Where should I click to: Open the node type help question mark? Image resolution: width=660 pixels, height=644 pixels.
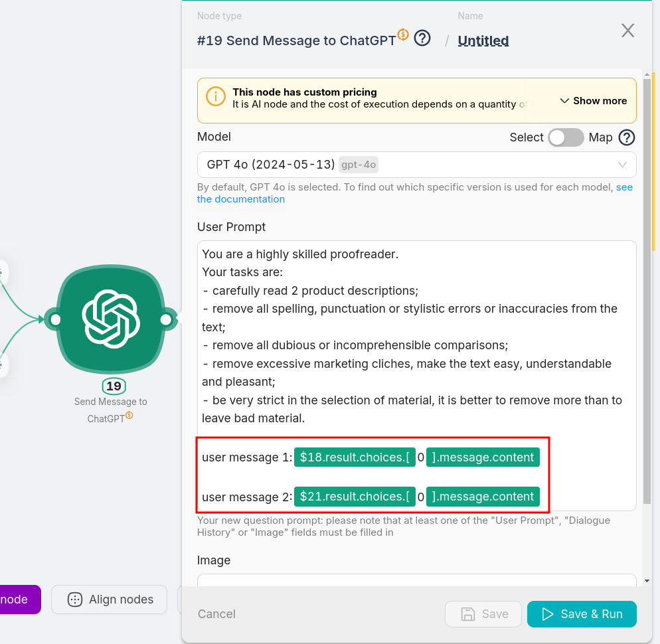[422, 39]
